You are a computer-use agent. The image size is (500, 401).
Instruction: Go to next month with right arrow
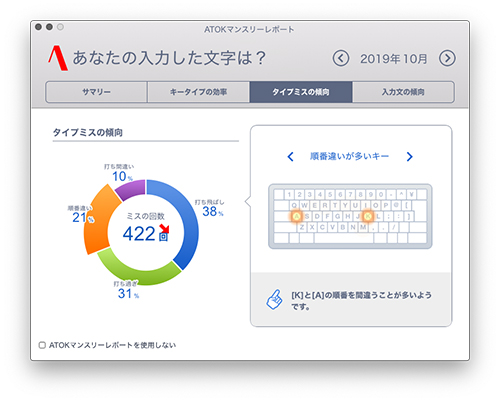(x=447, y=59)
